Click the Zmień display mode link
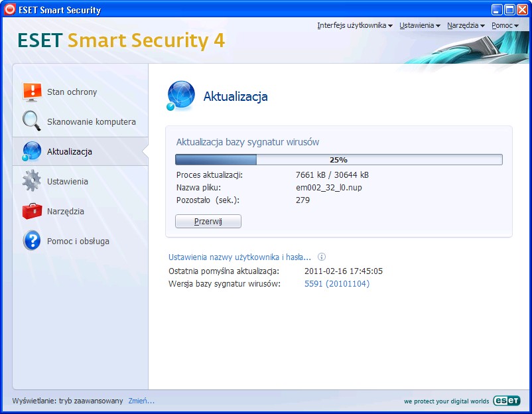This screenshot has width=532, height=414. [x=141, y=401]
